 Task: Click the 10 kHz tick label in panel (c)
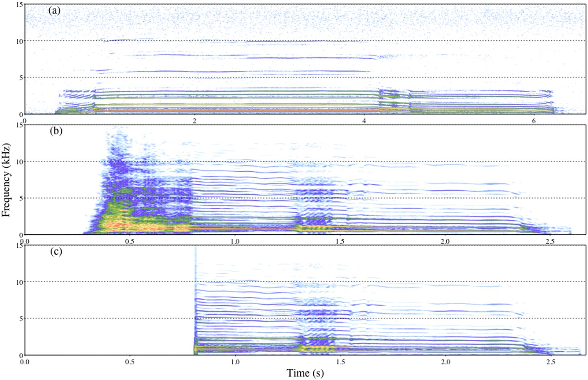pyautogui.click(x=20, y=282)
